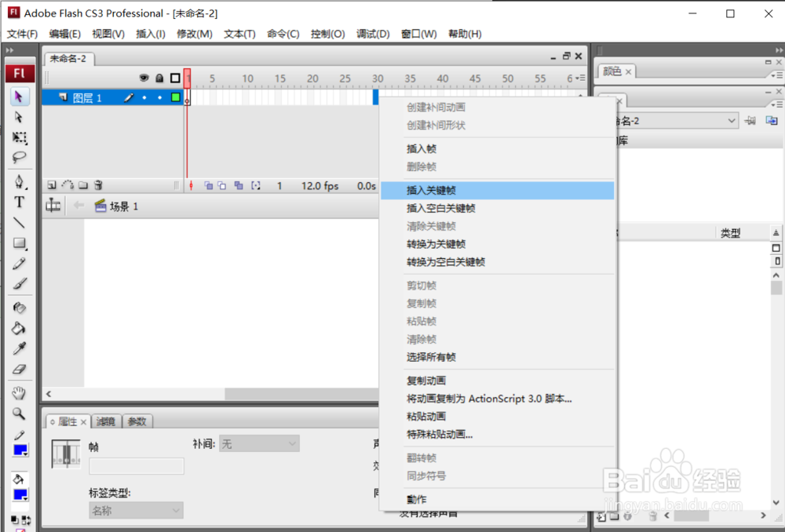Click the black and white icon

[14, 520]
